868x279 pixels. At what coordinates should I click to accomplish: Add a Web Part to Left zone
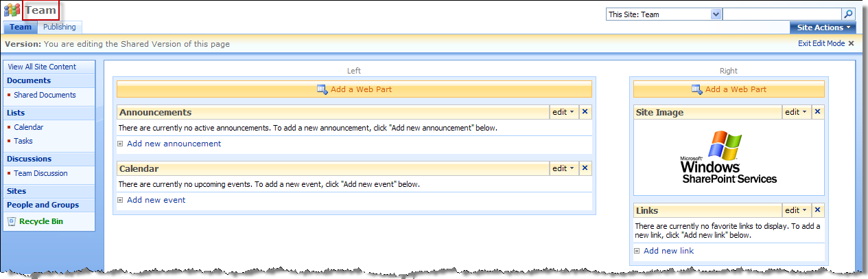tap(354, 89)
